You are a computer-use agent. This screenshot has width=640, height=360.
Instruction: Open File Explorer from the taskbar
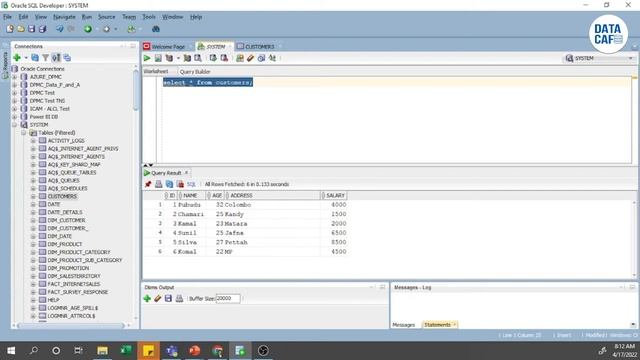102,351
